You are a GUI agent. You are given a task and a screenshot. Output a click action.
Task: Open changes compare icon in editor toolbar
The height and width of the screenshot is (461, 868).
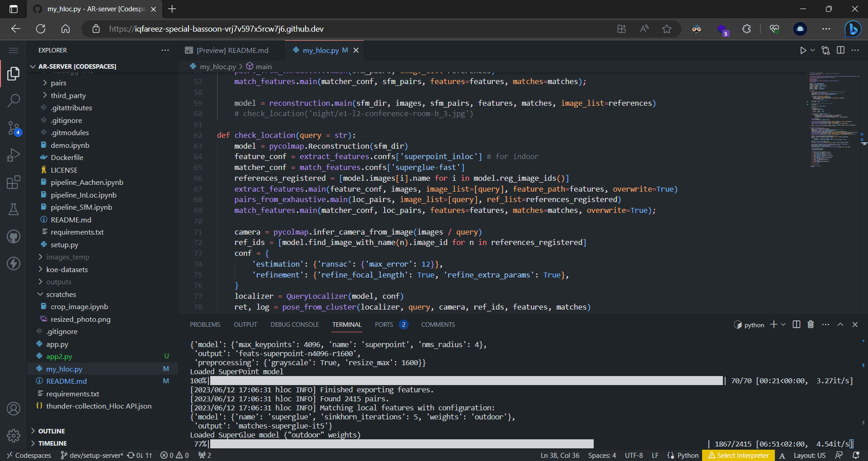[x=826, y=50]
